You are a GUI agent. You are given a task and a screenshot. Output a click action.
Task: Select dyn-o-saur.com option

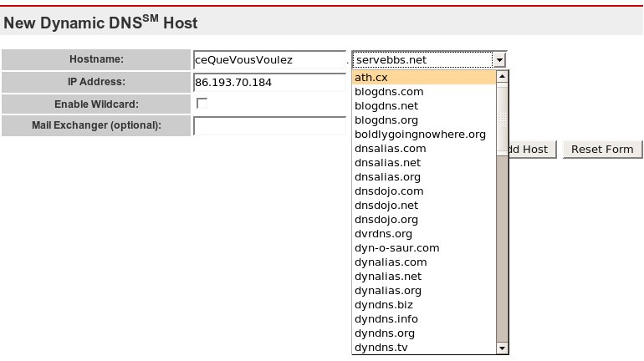[423, 248]
